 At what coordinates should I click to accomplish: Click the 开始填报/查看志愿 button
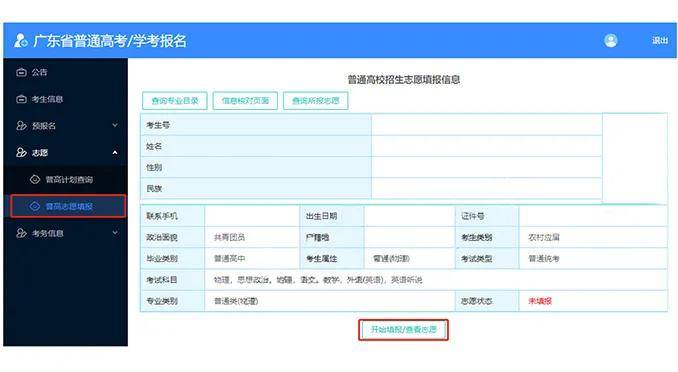pyautogui.click(x=403, y=330)
